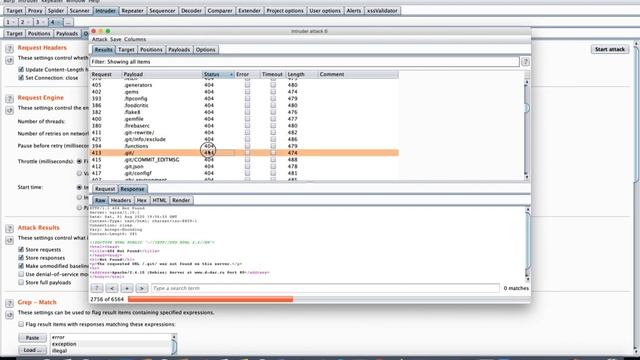Click results table vertical scrollbar
The height and width of the screenshot is (360, 640).
(x=527, y=129)
